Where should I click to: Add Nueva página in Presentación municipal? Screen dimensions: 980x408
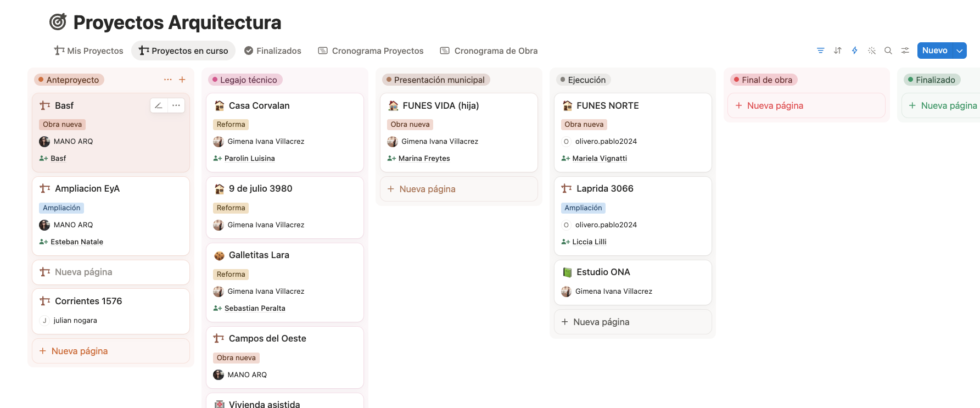459,189
